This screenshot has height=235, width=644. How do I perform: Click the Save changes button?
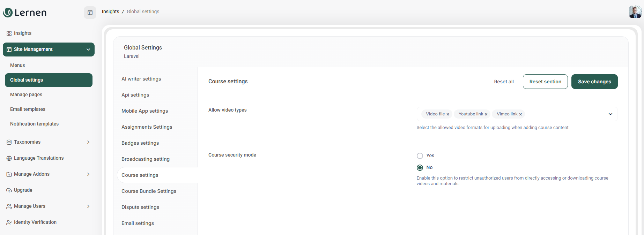point(594,82)
